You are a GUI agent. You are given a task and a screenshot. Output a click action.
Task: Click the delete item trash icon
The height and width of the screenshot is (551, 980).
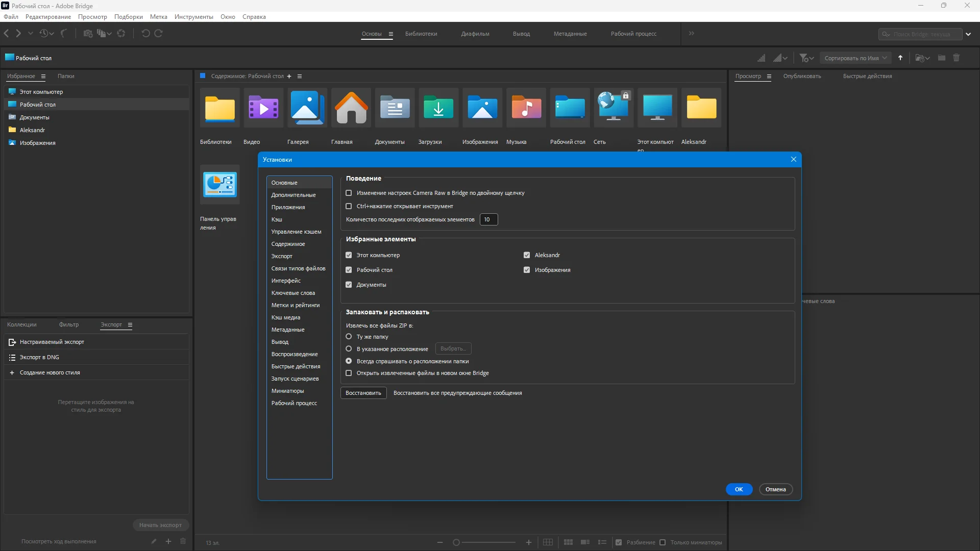point(957,58)
